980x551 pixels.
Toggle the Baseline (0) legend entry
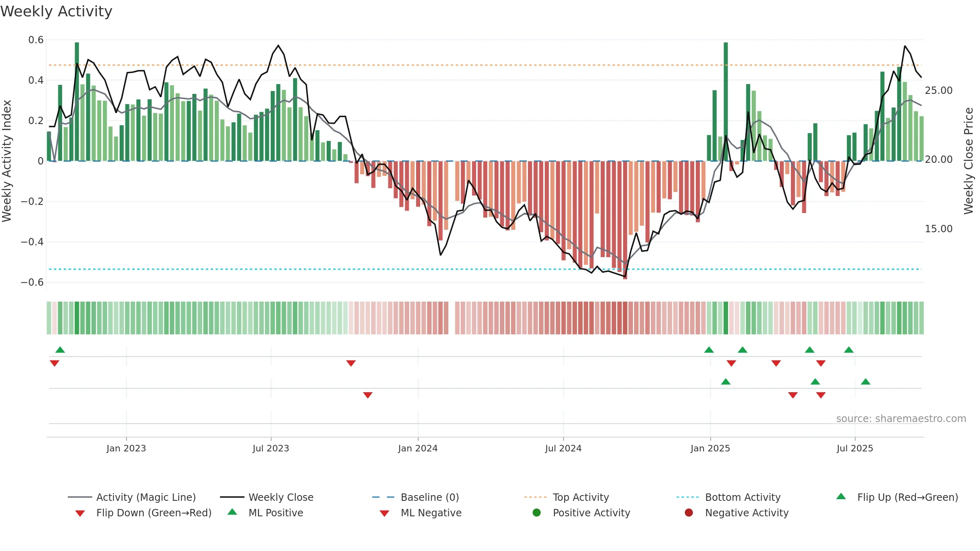pyautogui.click(x=416, y=497)
